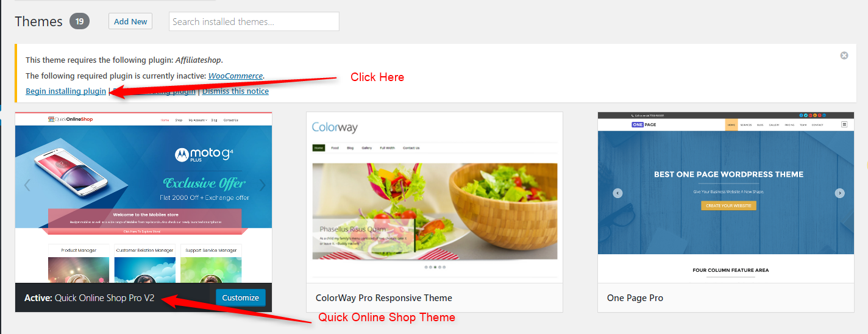
Task: Click the Dismiss this notice link
Action: (235, 91)
